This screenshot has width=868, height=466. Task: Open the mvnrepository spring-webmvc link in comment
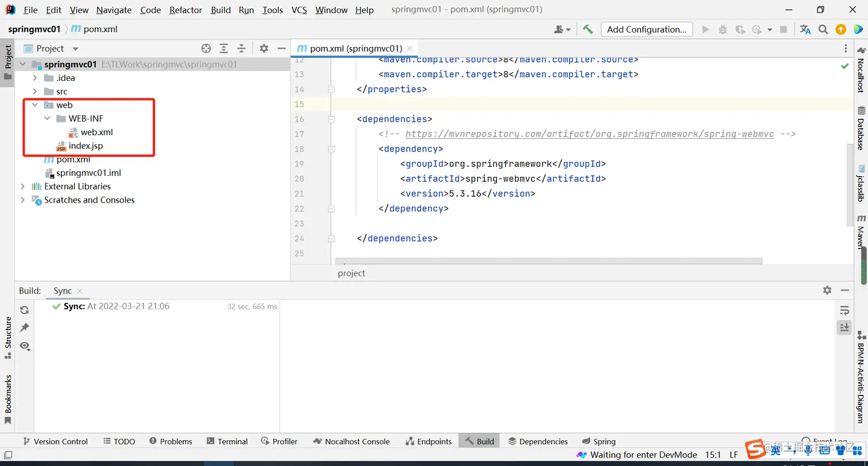590,134
